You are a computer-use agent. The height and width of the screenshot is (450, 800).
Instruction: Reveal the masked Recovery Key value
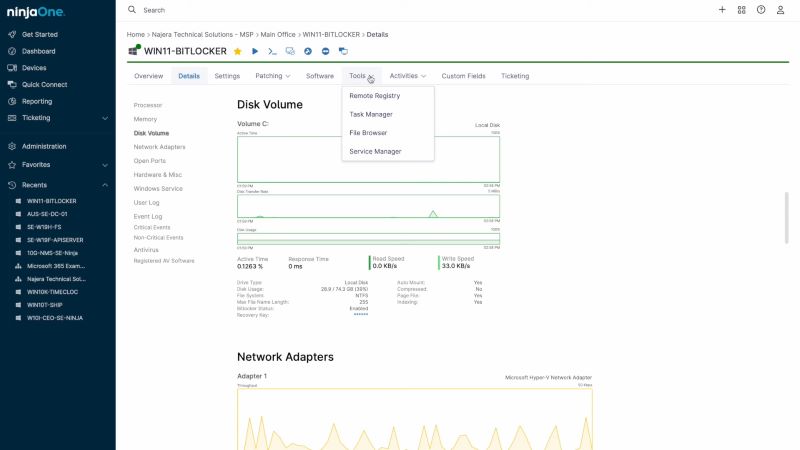(361, 315)
